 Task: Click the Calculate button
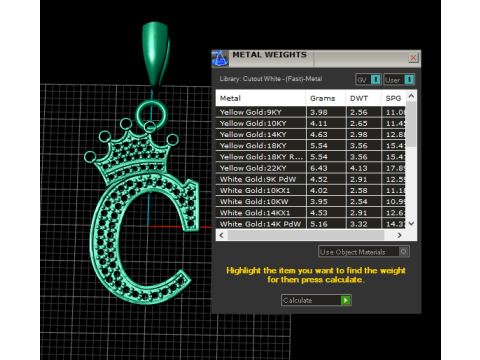pos(316,300)
